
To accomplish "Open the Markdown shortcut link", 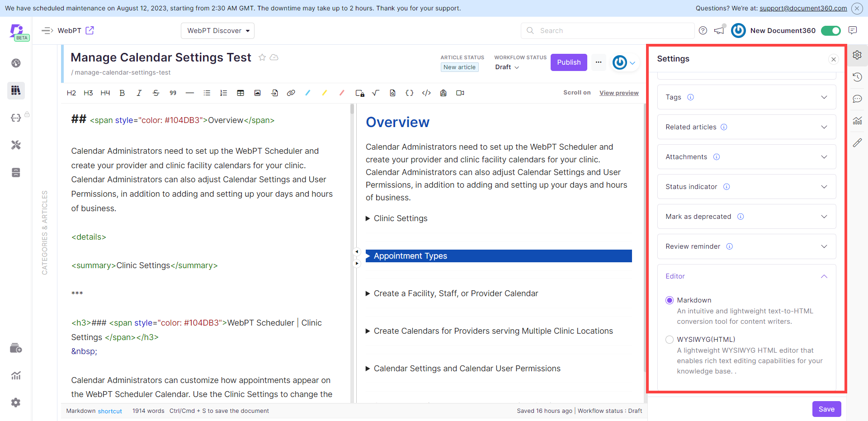I will 110,411.
